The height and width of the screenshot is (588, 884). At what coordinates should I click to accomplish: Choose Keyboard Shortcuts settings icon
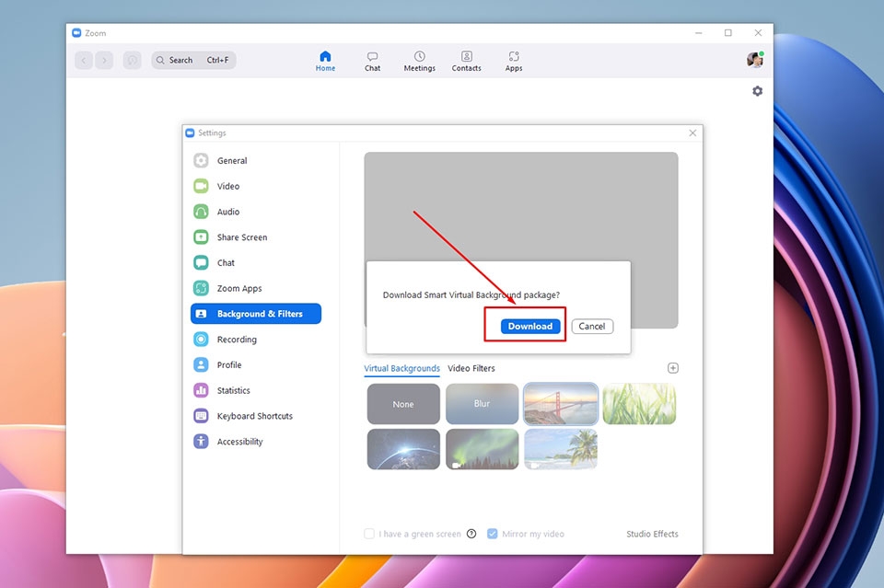(x=201, y=416)
